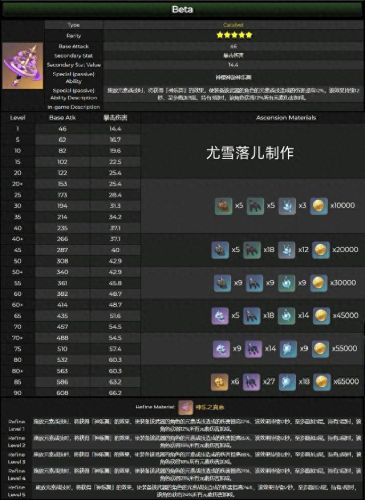Screen dimensions: 365x500
Task: Click the x18 material icon in the x45000 row
Action: (x=252, y=316)
